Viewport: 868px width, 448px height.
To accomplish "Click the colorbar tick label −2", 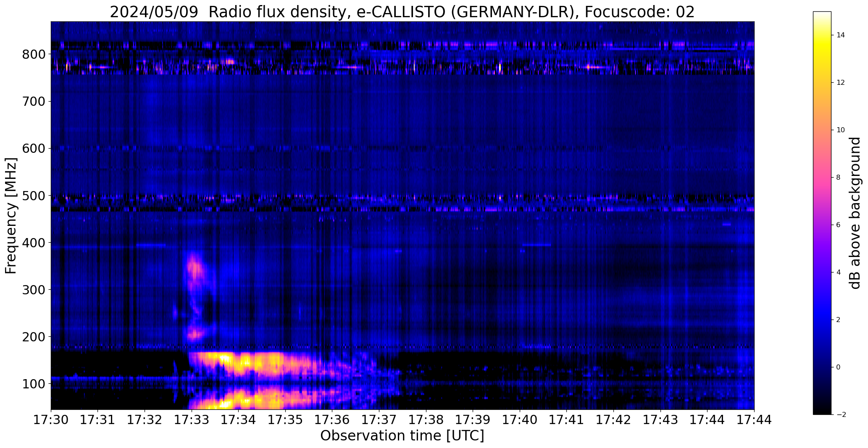I will (841, 415).
